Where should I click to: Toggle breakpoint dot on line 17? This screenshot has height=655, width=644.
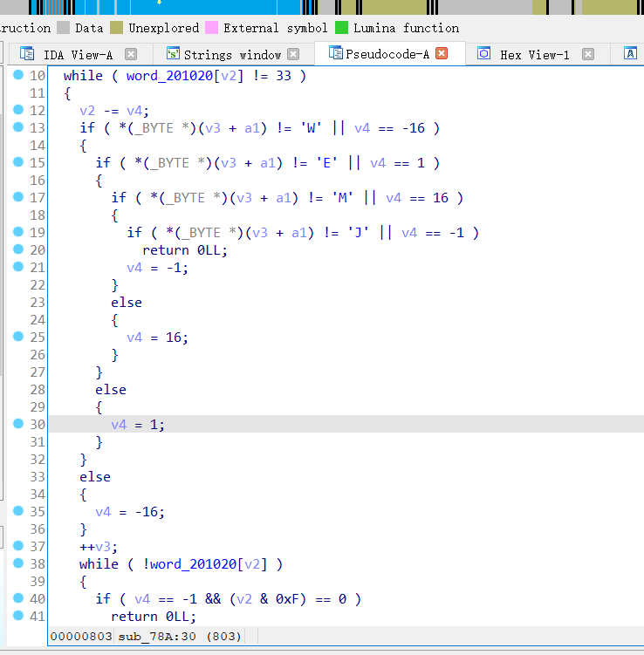[18, 197]
